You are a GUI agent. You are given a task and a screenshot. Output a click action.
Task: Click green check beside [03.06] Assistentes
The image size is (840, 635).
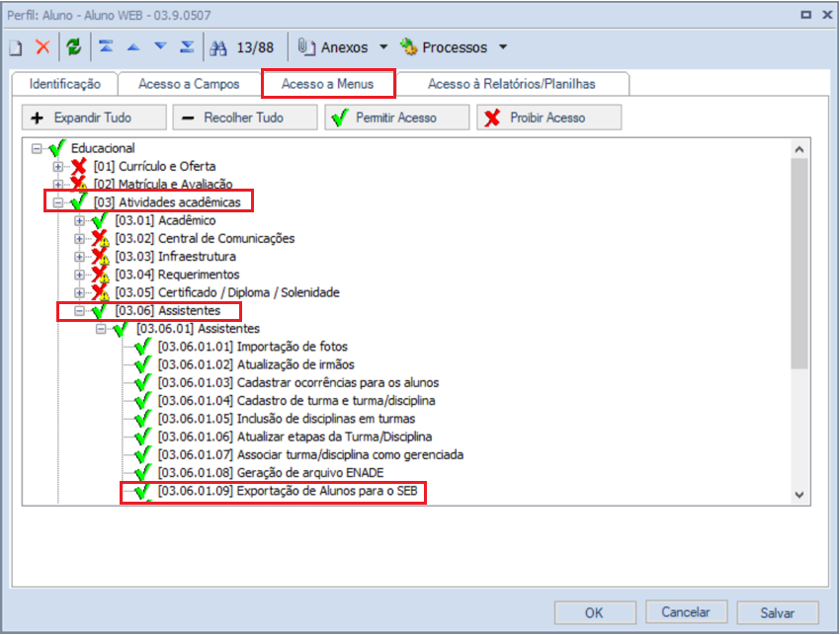[x=100, y=310]
